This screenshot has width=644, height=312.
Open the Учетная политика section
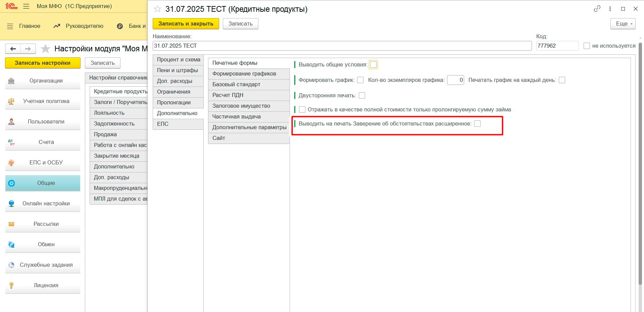[x=43, y=101]
